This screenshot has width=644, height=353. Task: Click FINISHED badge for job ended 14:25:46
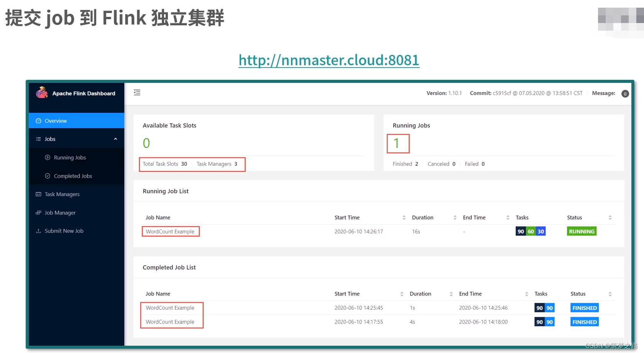585,308
